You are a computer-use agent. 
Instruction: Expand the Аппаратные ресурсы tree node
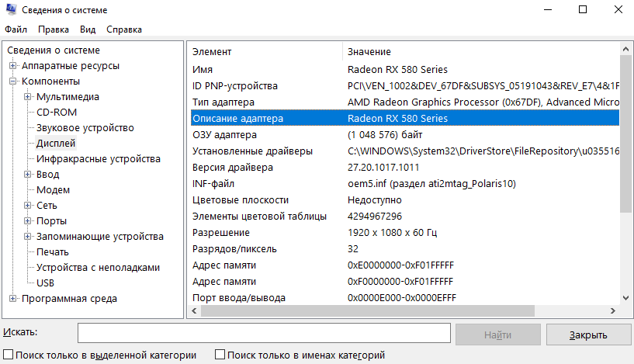(x=12, y=66)
